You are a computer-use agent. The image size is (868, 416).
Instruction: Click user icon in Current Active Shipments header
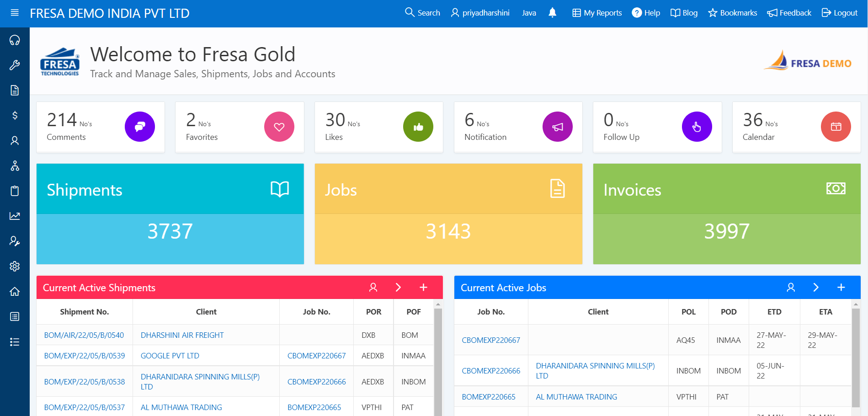coord(373,287)
